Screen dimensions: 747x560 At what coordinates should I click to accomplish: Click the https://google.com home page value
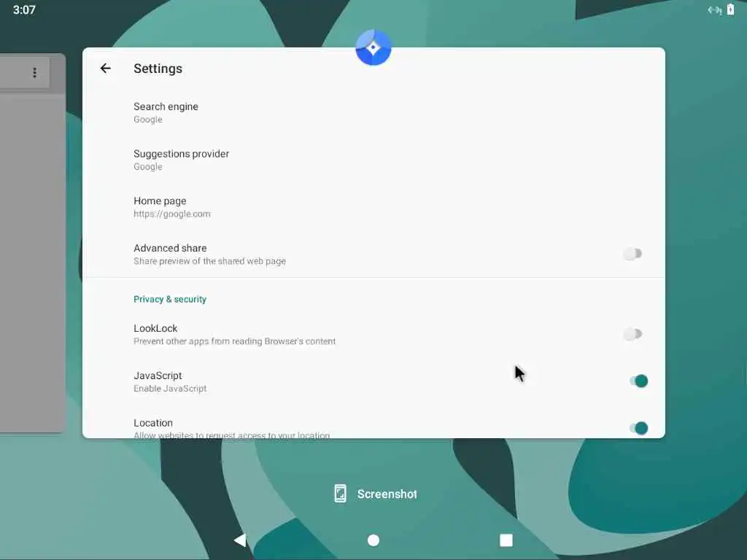pos(171,214)
